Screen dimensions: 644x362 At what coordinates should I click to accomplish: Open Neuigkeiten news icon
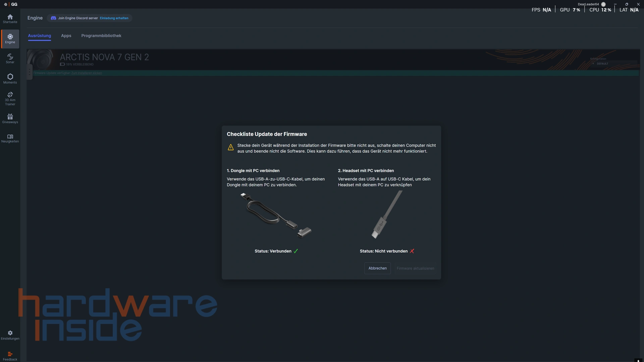coord(10,138)
